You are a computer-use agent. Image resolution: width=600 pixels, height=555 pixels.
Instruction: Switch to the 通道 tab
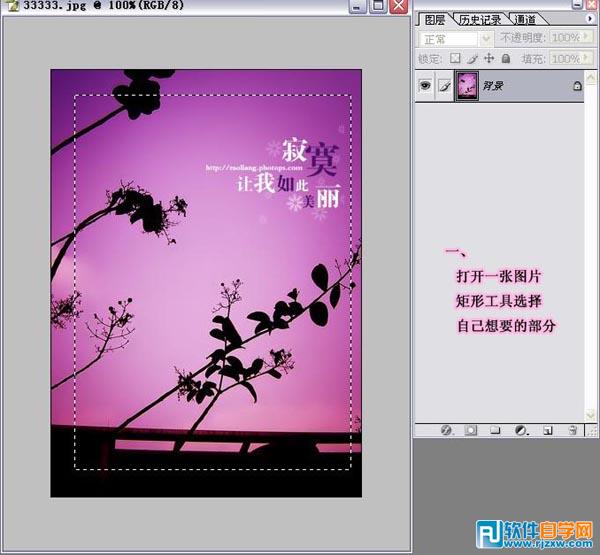(x=525, y=20)
